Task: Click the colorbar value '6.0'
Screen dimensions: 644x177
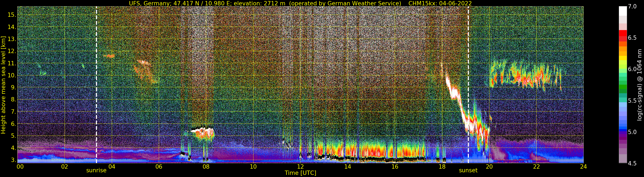Action: click(632, 69)
